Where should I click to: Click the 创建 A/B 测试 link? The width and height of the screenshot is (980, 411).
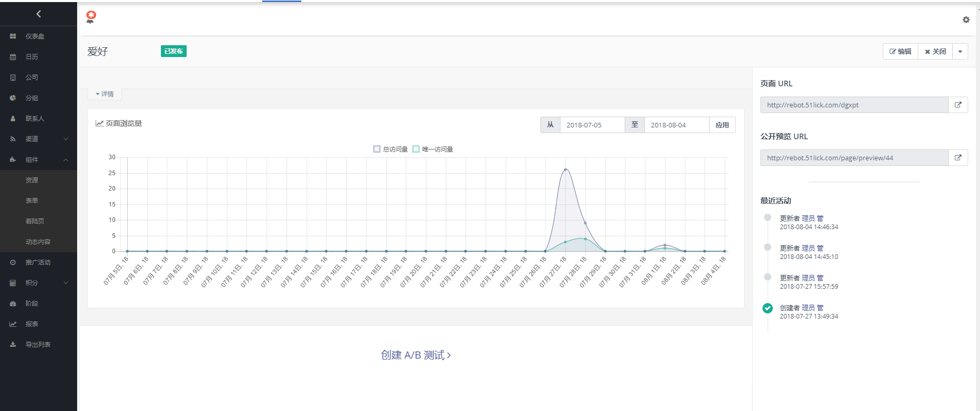415,355
